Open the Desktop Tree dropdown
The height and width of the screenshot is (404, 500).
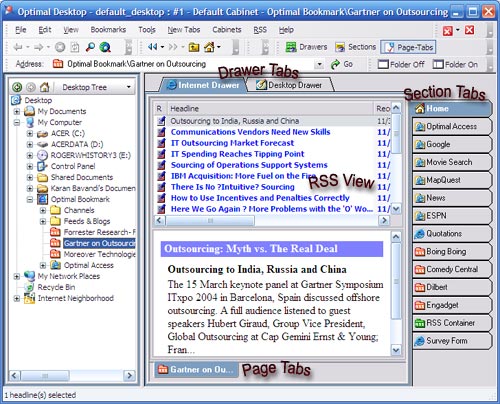point(129,87)
